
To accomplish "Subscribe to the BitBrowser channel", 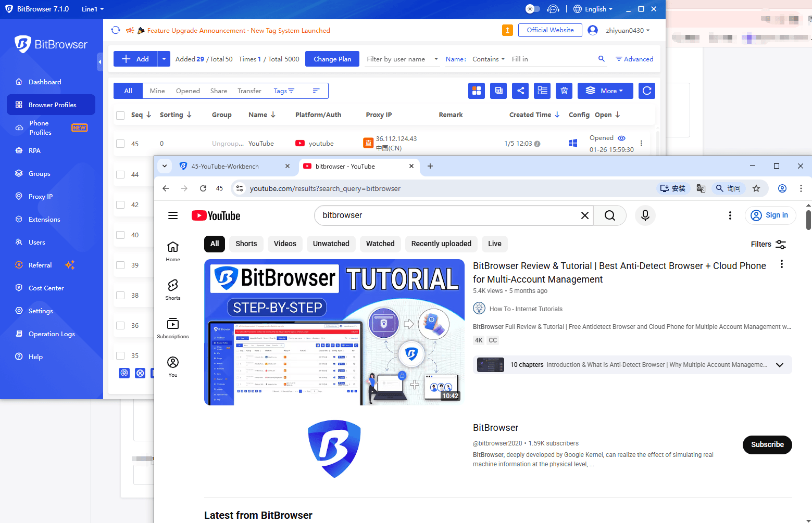I will (x=767, y=445).
